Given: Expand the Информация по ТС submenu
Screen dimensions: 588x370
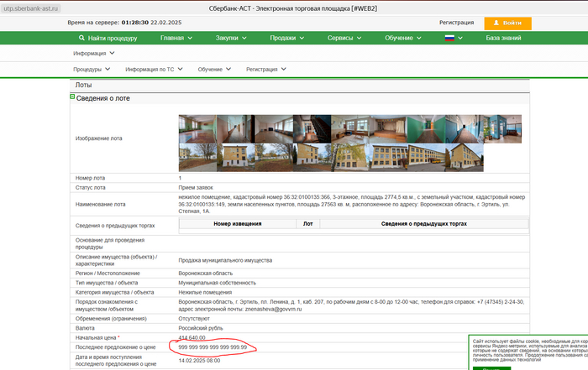Looking at the screenshot, I should tap(154, 70).
